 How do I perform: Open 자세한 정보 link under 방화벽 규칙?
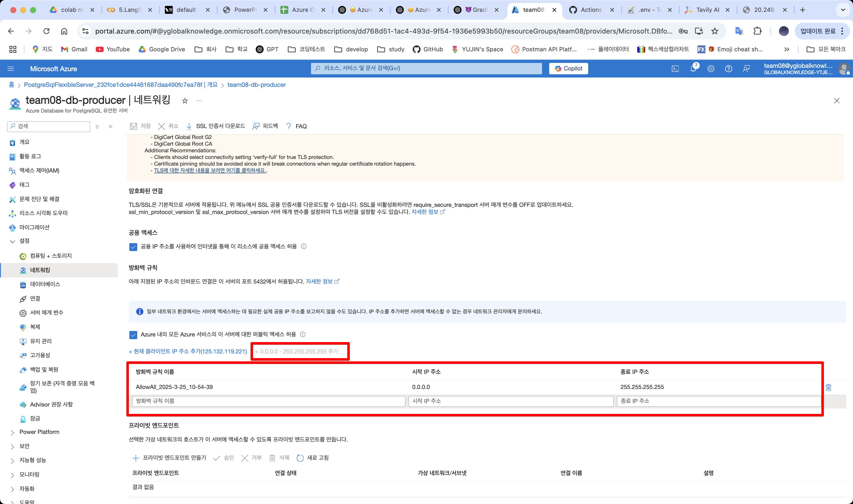pos(323,281)
